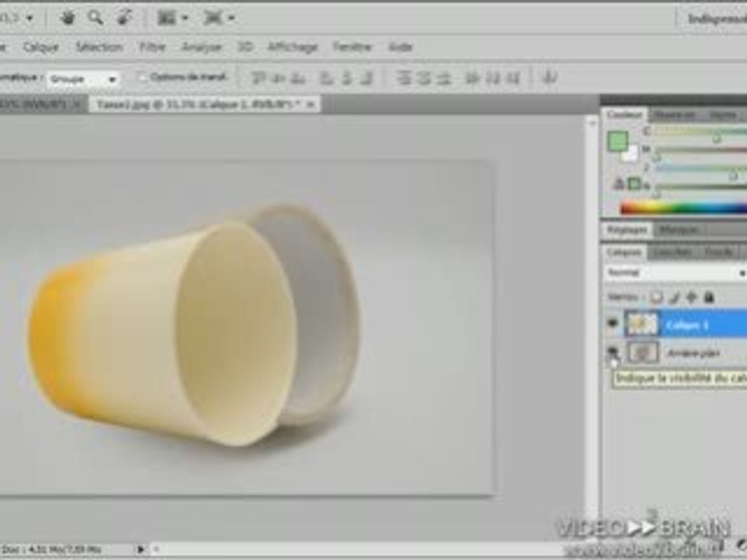The height and width of the screenshot is (560, 747).
Task: Click the Distribute Top Edges icon
Action: (404, 78)
